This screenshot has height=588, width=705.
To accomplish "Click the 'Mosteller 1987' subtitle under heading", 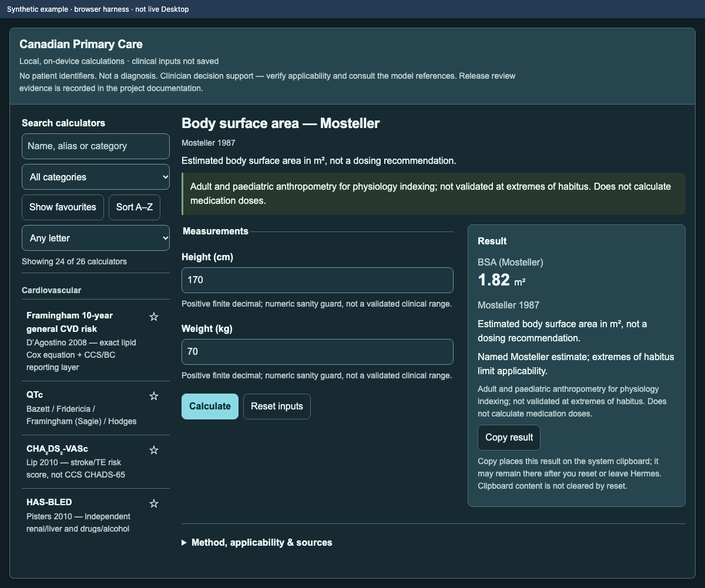I will click(x=208, y=143).
